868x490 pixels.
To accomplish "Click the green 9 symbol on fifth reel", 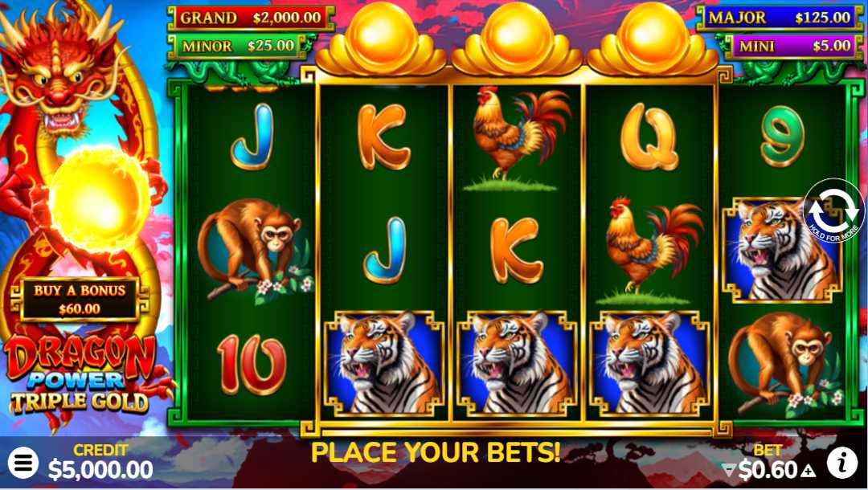I will point(782,136).
